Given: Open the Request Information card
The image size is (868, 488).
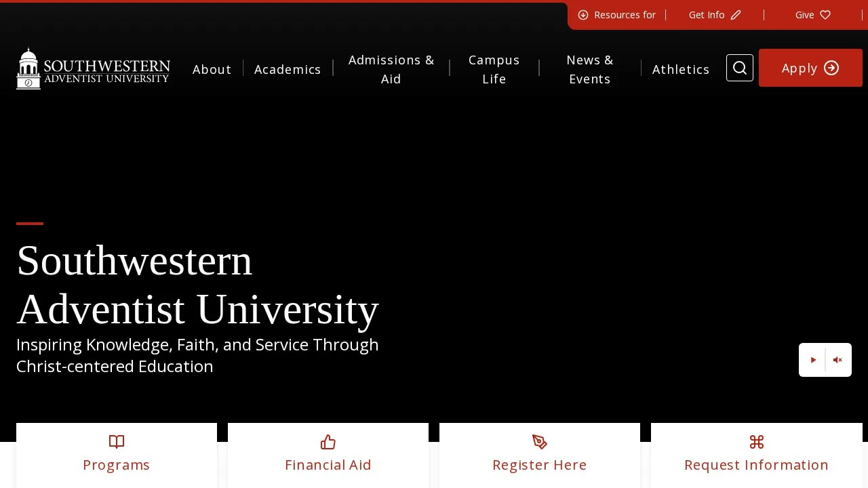Looking at the screenshot, I should [757, 455].
